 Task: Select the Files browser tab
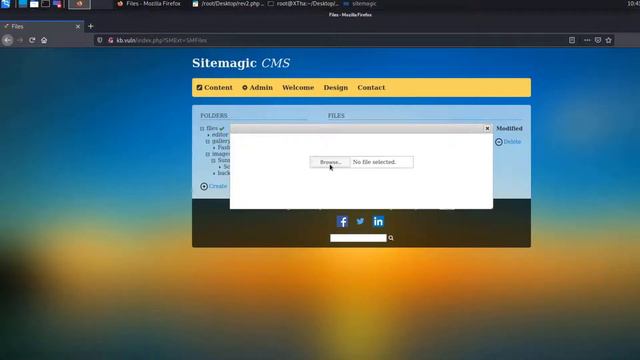click(x=41, y=27)
